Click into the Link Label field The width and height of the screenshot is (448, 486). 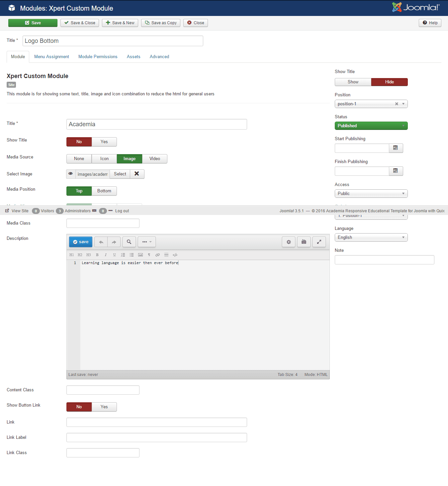tap(156, 437)
